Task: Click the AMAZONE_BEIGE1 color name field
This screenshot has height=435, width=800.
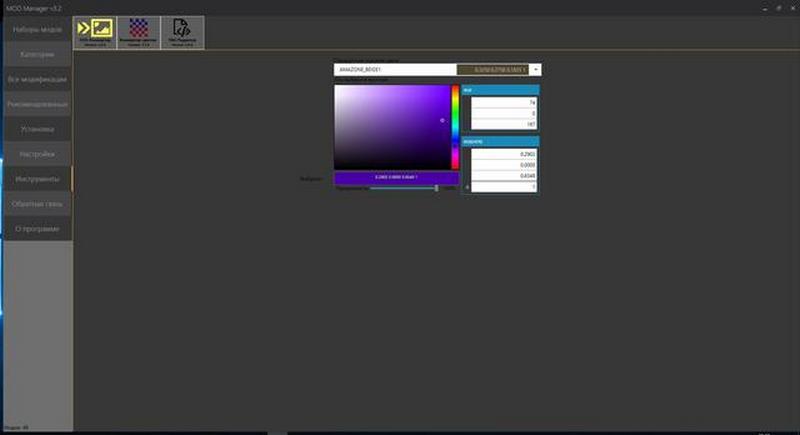Action: [x=394, y=70]
